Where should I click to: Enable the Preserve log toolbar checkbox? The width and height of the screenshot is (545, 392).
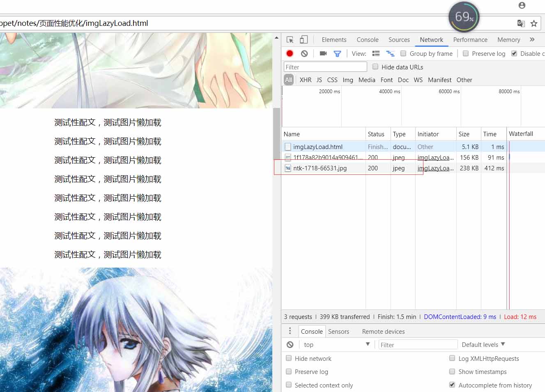coord(466,53)
